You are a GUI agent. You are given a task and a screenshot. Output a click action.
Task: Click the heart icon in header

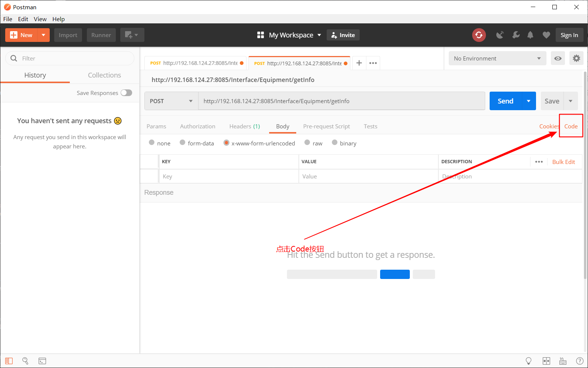click(x=546, y=35)
